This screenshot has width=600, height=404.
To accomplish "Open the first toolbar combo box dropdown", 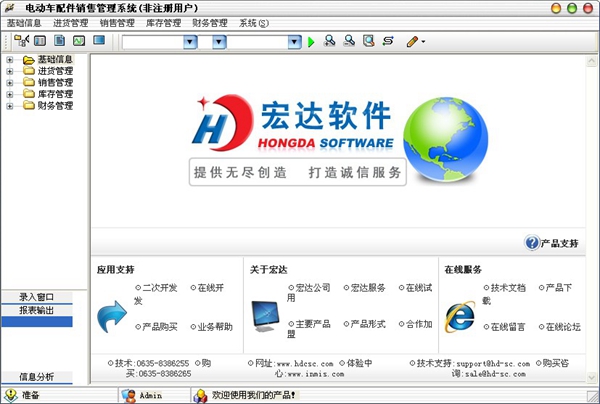I will 190,42.
